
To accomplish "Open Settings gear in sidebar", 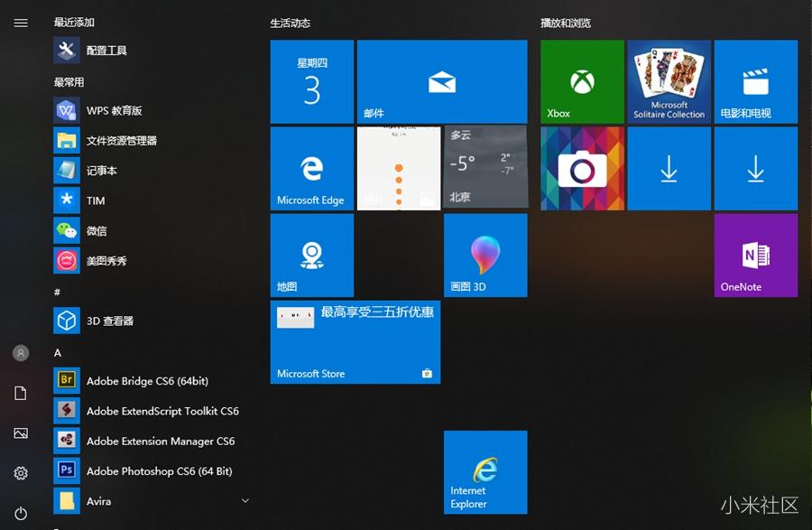I will pos(21,473).
